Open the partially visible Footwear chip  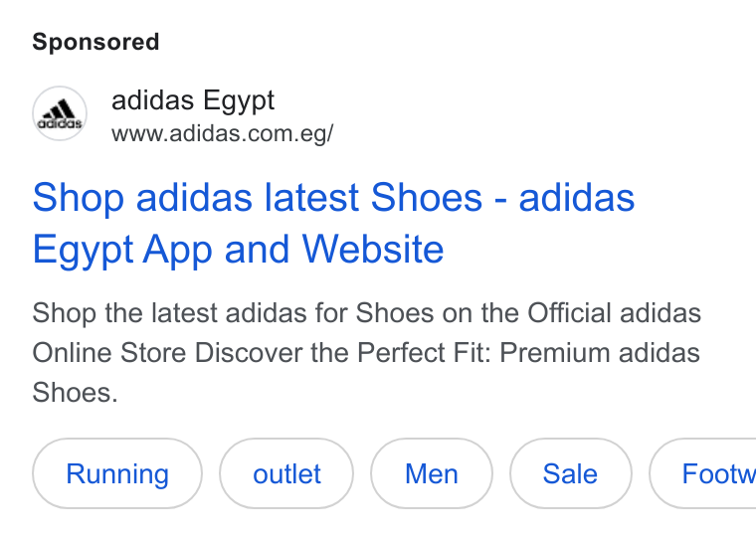coord(703,473)
